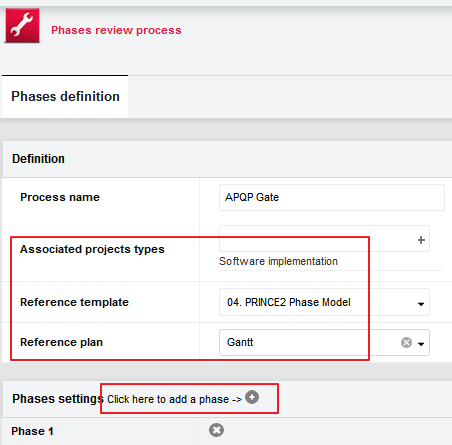Click the Associated projects types label
452x445 pixels.
coord(92,249)
